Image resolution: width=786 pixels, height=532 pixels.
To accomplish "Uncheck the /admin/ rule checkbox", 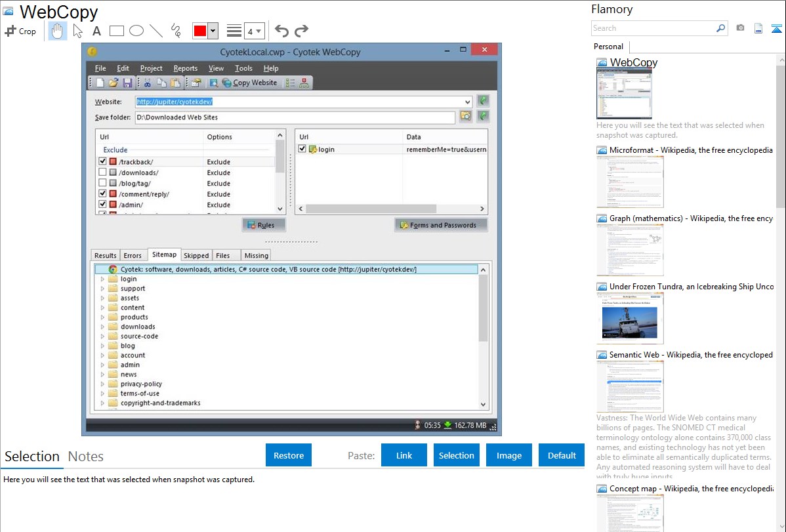I will pos(103,205).
